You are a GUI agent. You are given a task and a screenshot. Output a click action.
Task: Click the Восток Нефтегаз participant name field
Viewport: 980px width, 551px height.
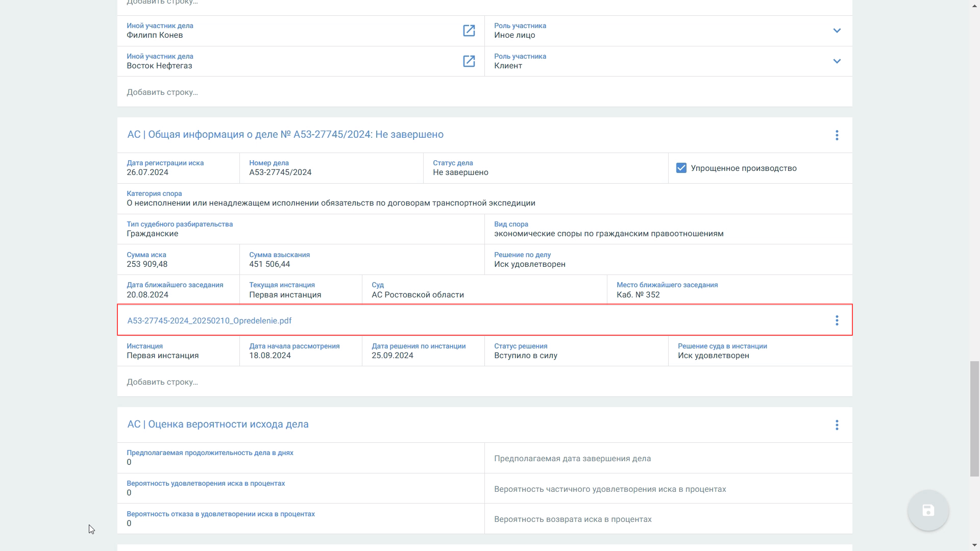tap(301, 61)
